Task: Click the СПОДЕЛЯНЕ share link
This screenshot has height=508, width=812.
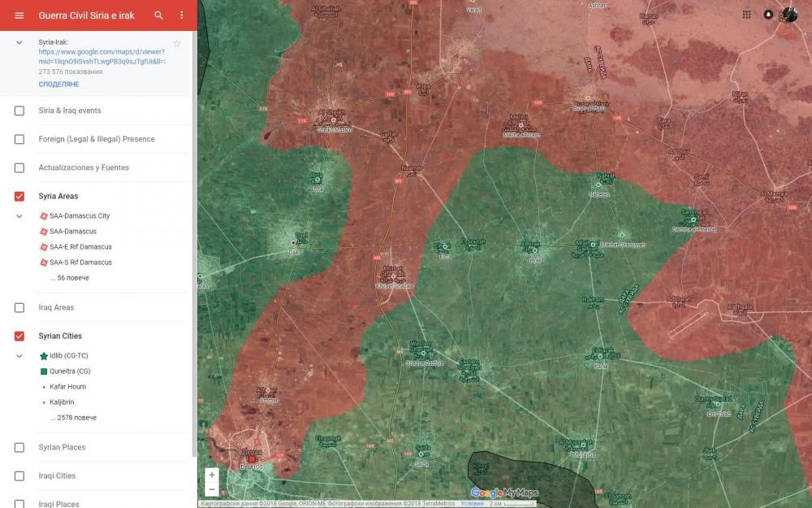Action: pyautogui.click(x=58, y=85)
